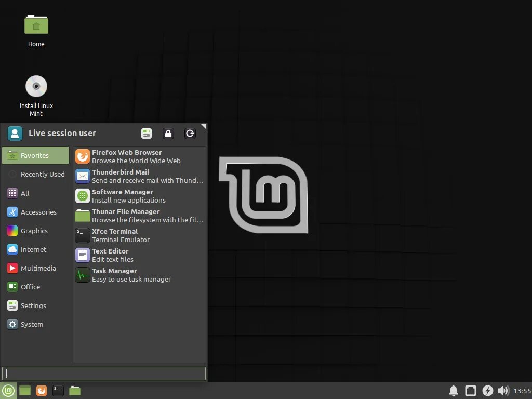Launch Xfce Terminal from favorites
Image resolution: width=532 pixels, height=399 pixels.
pyautogui.click(x=139, y=235)
